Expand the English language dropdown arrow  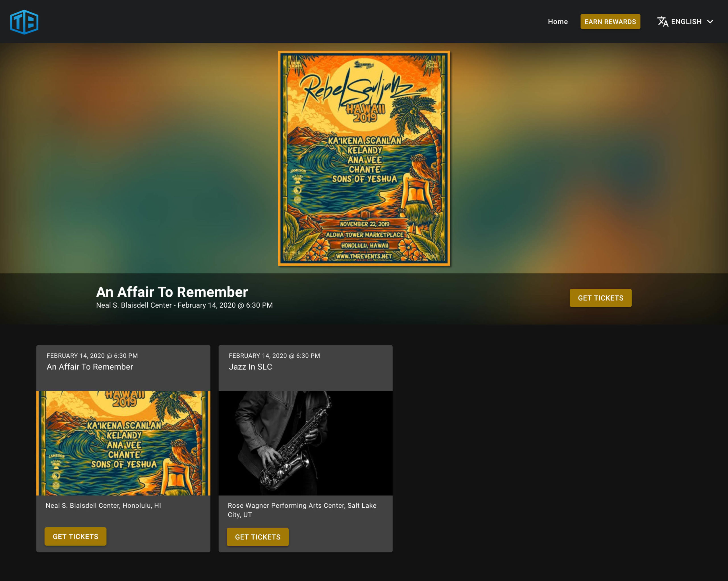click(x=710, y=22)
